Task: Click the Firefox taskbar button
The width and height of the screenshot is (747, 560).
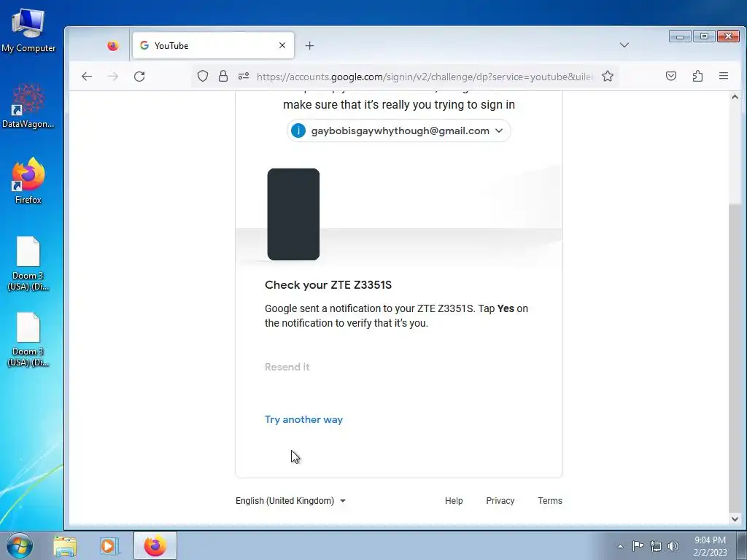Action: pos(155,545)
